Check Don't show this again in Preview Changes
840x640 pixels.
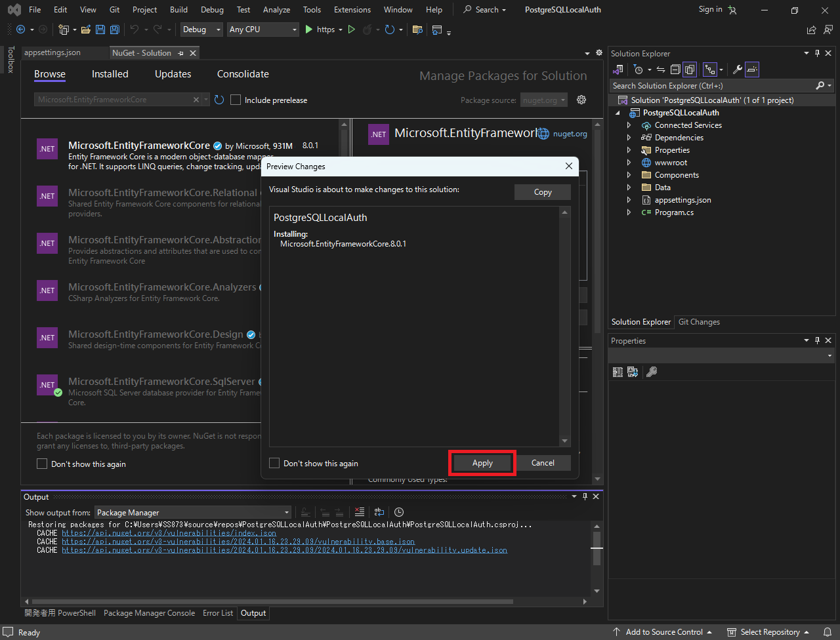click(x=274, y=462)
